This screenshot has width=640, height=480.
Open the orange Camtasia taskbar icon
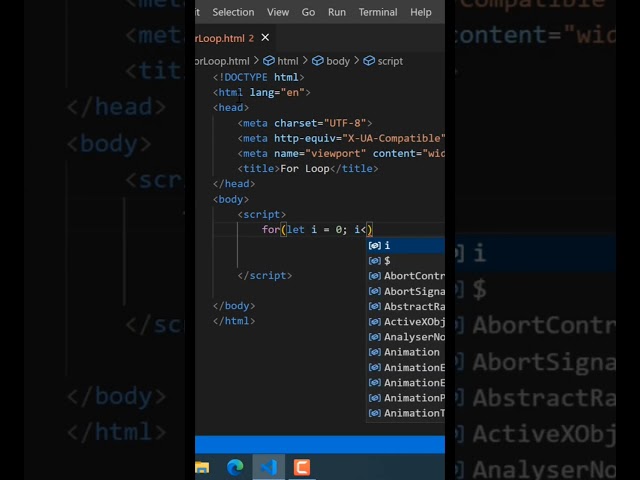tap(302, 467)
